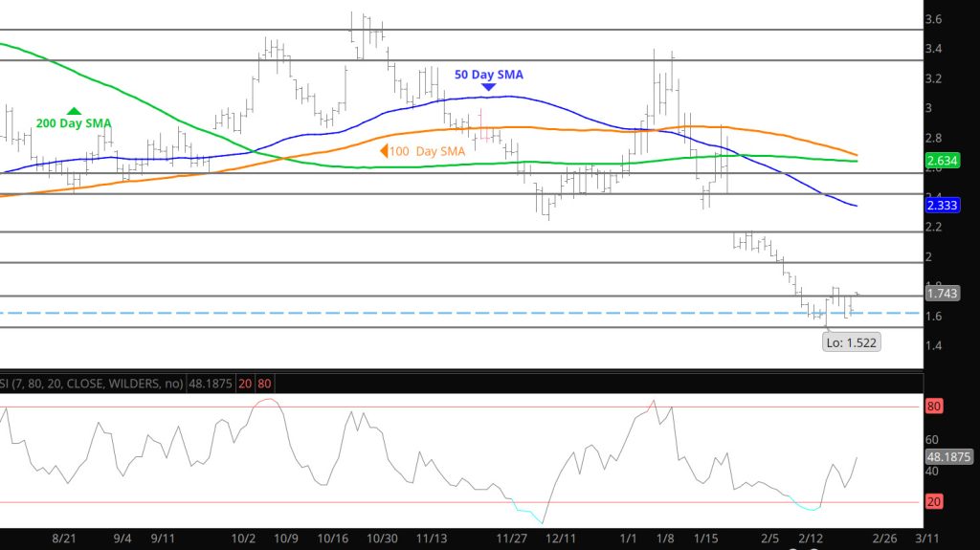
Task: Click the 2/12 date on the time axis
Action: (x=812, y=539)
